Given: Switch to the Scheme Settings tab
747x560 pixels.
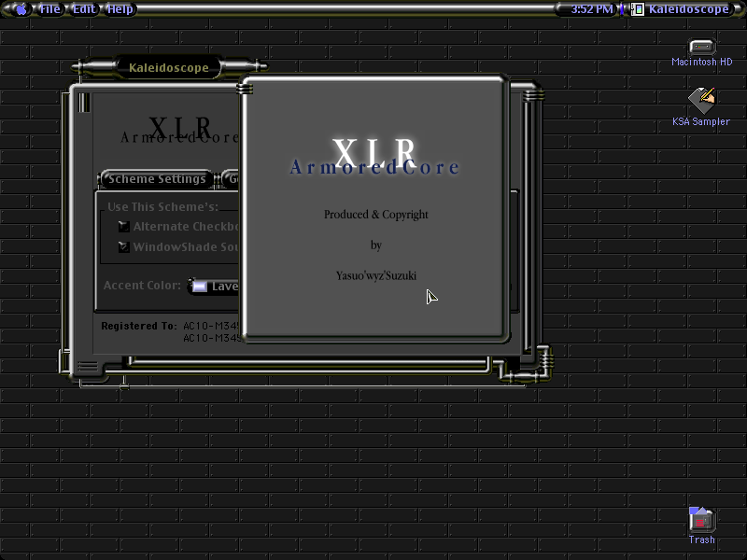Looking at the screenshot, I should pyautogui.click(x=157, y=179).
